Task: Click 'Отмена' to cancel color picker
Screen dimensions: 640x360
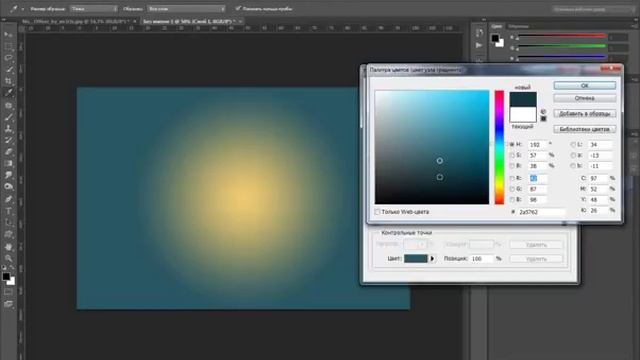Action: [x=584, y=98]
